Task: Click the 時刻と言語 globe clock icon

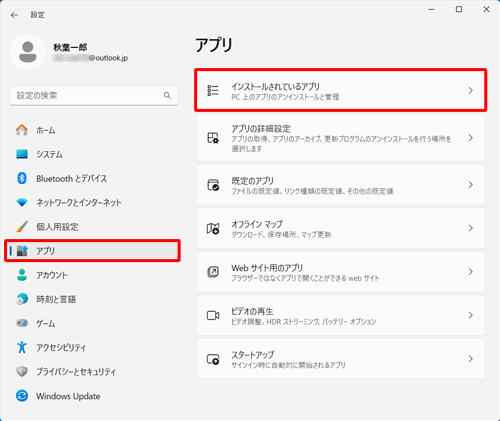Action: click(x=22, y=299)
